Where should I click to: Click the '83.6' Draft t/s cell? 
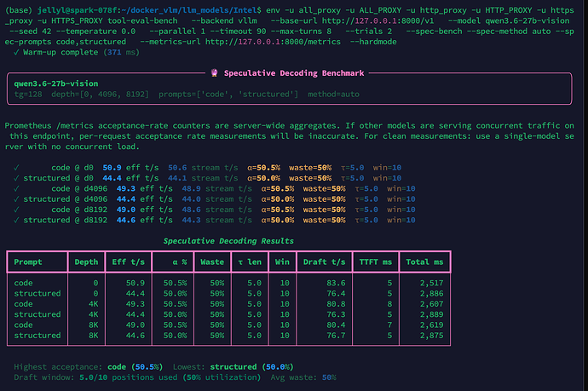click(336, 283)
